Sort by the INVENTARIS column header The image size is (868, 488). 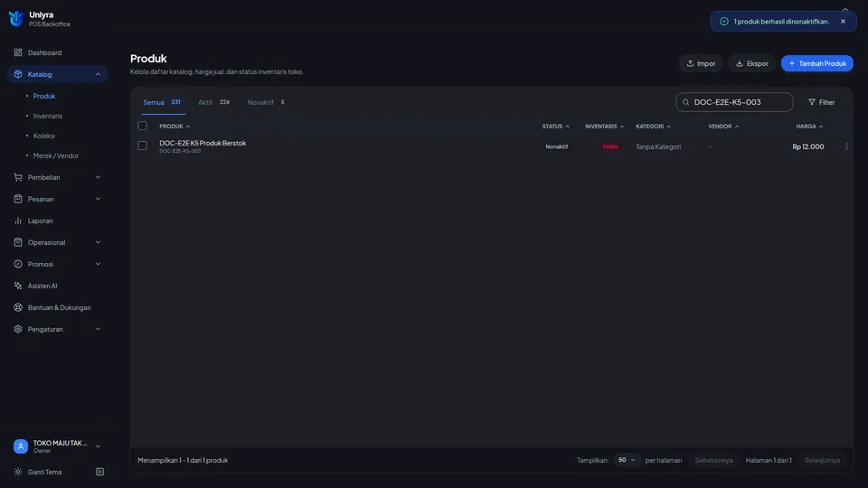point(605,127)
